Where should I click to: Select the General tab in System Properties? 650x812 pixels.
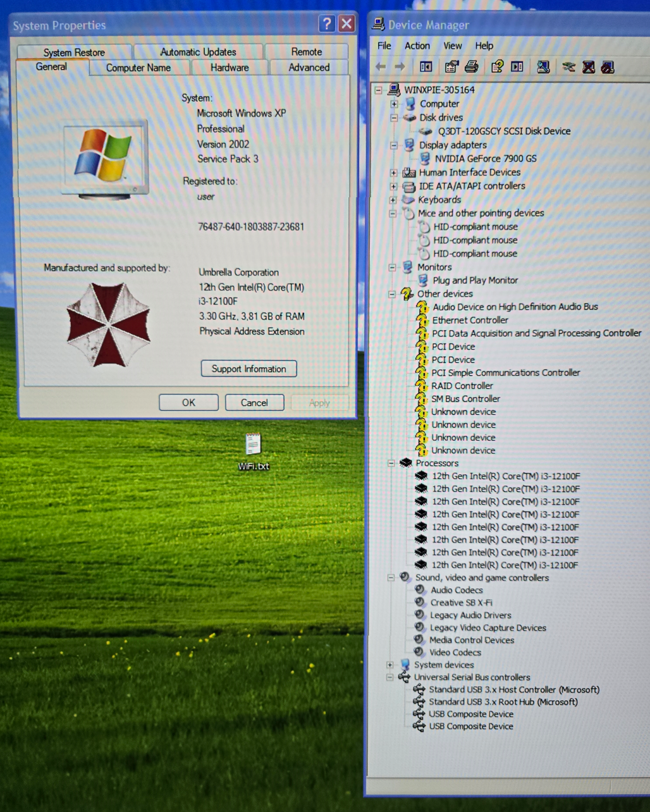coord(51,66)
